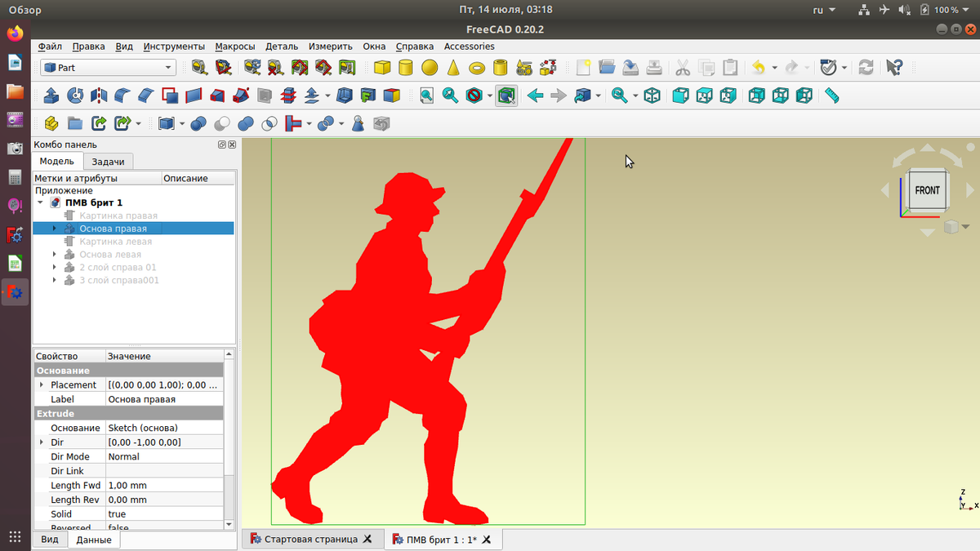Create a torus primitive
The width and height of the screenshot is (980, 551).
pos(477,68)
